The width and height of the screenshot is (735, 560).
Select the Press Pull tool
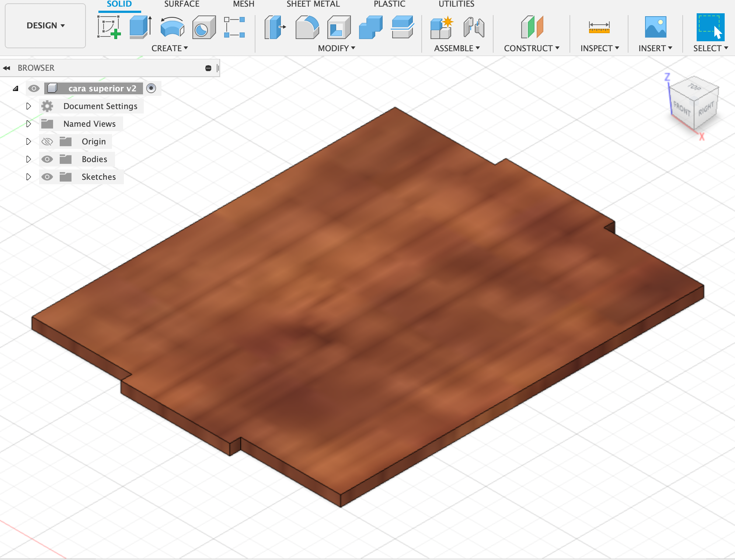[275, 27]
